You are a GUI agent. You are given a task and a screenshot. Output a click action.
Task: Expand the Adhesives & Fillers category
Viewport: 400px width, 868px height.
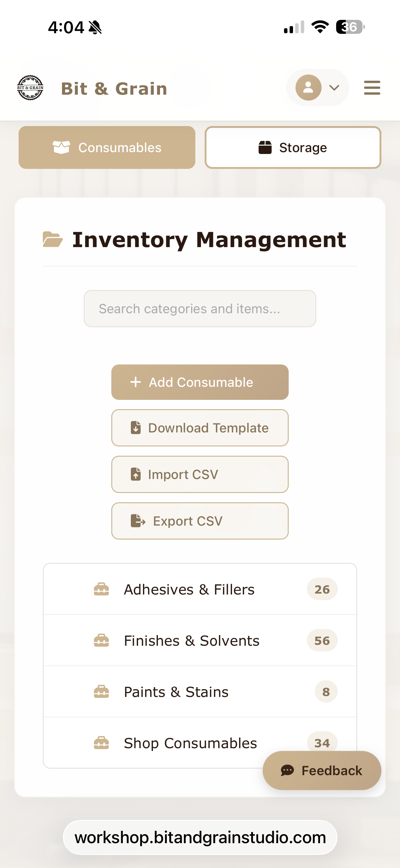189,589
